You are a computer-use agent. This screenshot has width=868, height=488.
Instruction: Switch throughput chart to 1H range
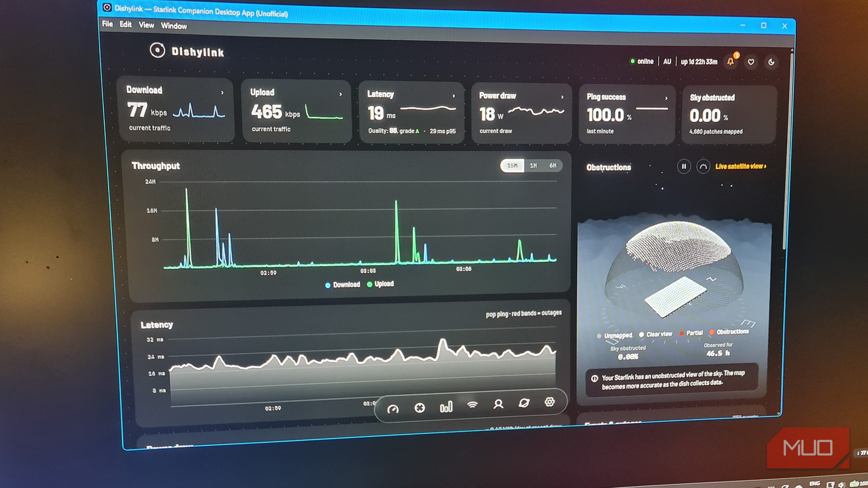[x=533, y=165]
